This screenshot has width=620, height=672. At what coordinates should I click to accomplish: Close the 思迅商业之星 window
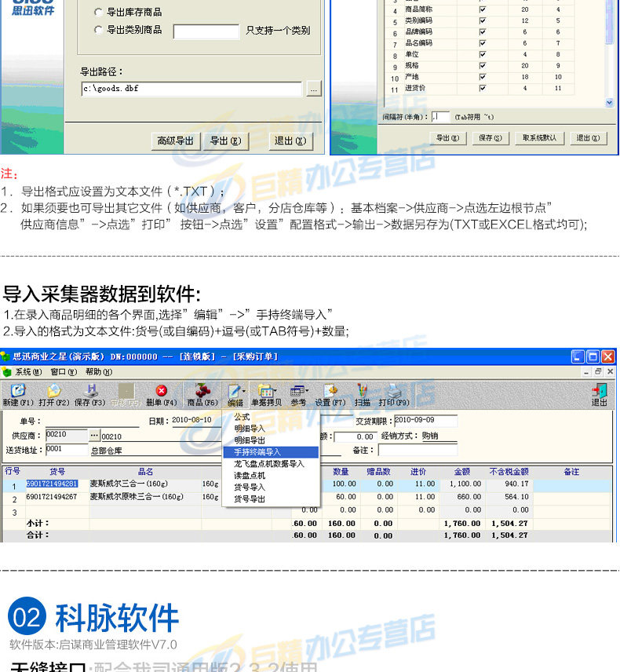(x=608, y=356)
